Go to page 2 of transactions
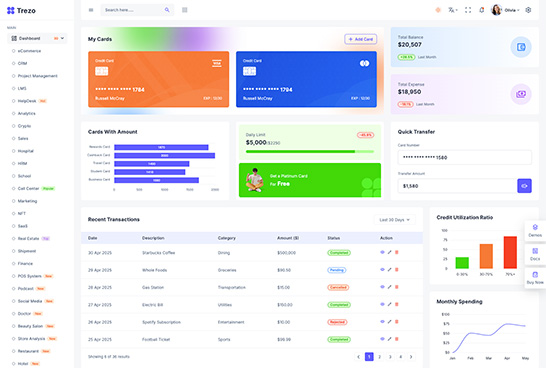 [x=380, y=357]
